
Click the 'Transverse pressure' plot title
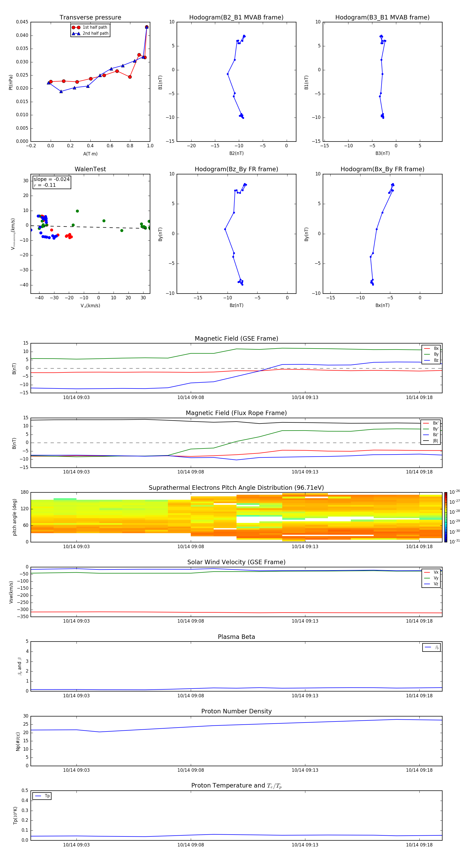click(90, 18)
